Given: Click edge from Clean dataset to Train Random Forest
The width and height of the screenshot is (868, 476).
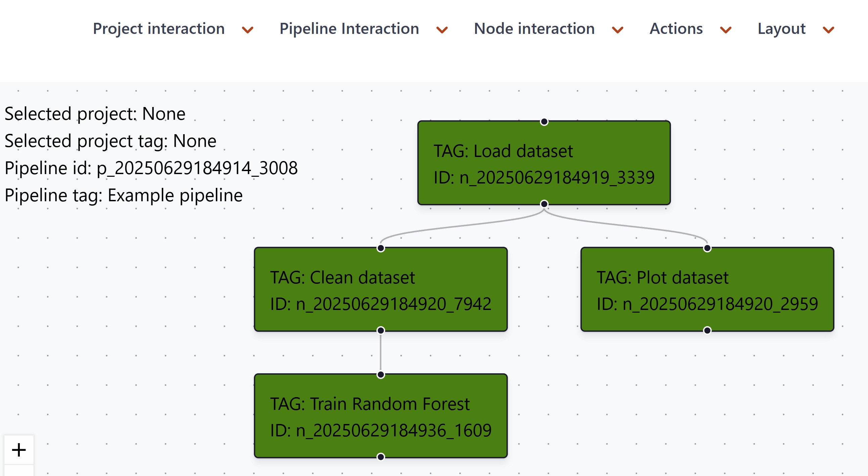Looking at the screenshot, I should point(381,353).
